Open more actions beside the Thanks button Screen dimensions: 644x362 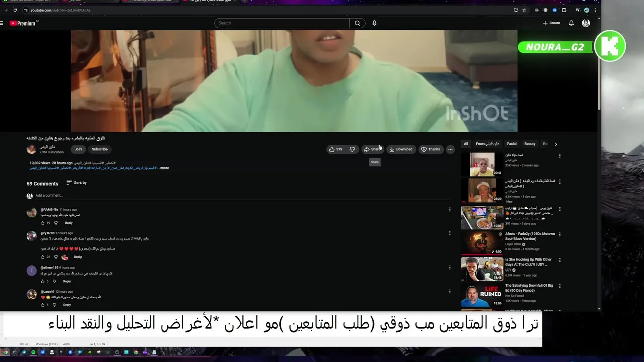450,149
